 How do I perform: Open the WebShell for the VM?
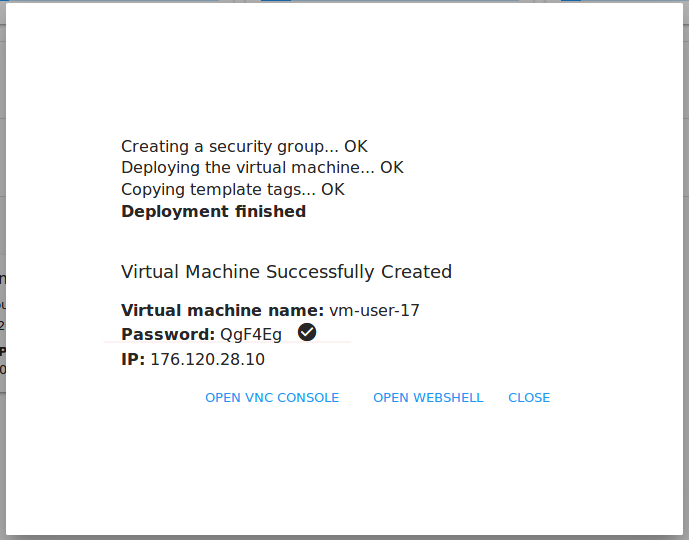(x=428, y=398)
